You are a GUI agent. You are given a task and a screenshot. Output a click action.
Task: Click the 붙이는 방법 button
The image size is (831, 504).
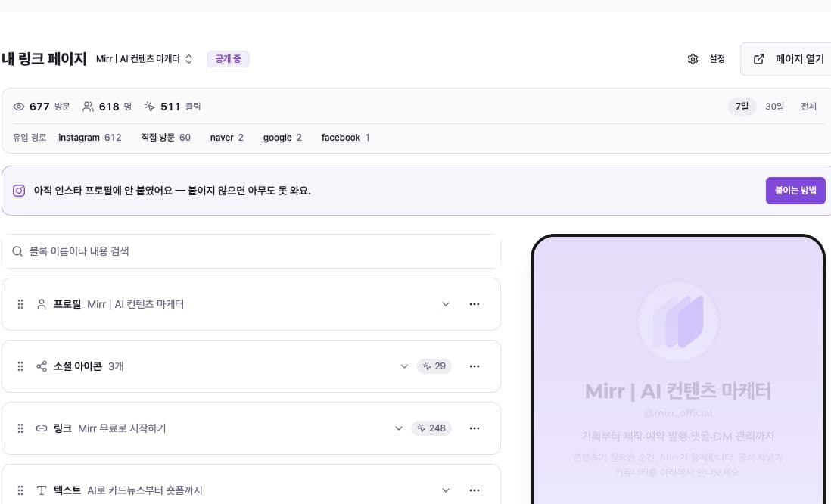[x=795, y=190]
